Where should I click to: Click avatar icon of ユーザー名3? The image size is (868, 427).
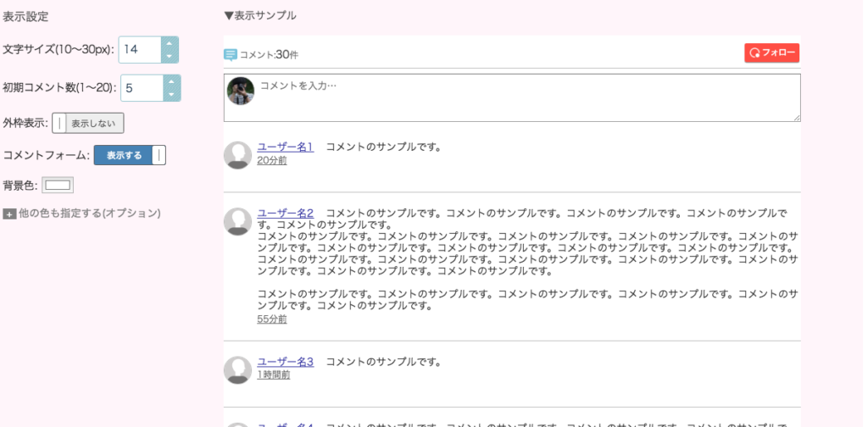pyautogui.click(x=237, y=369)
